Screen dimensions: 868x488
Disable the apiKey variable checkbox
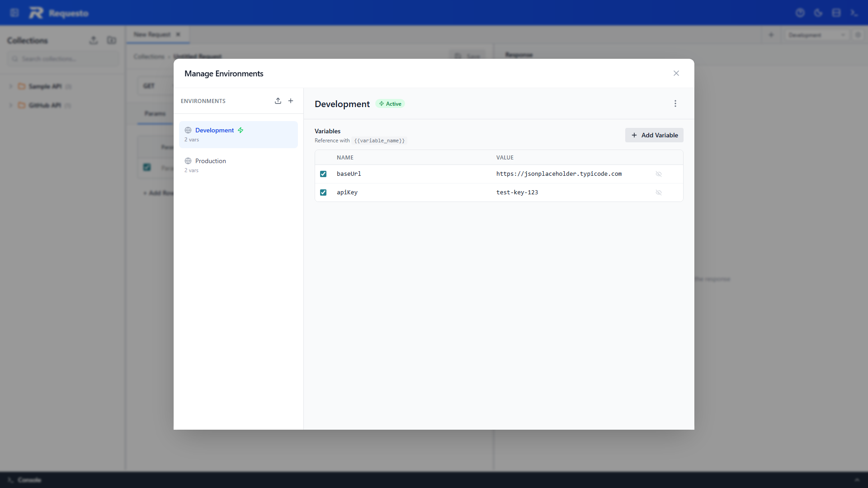(x=324, y=192)
